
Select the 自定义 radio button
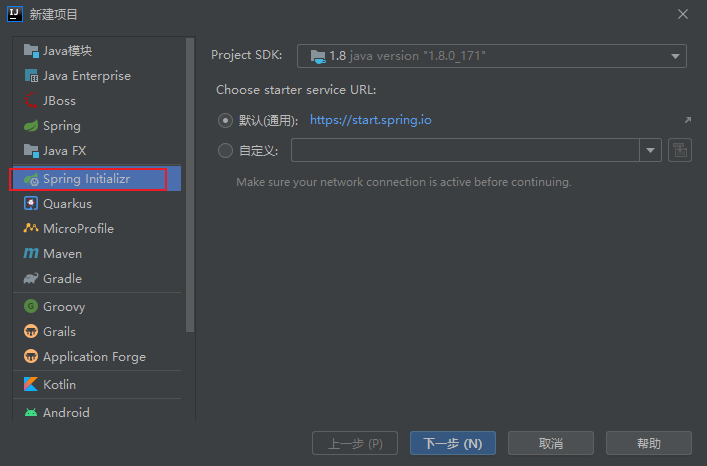[225, 151]
